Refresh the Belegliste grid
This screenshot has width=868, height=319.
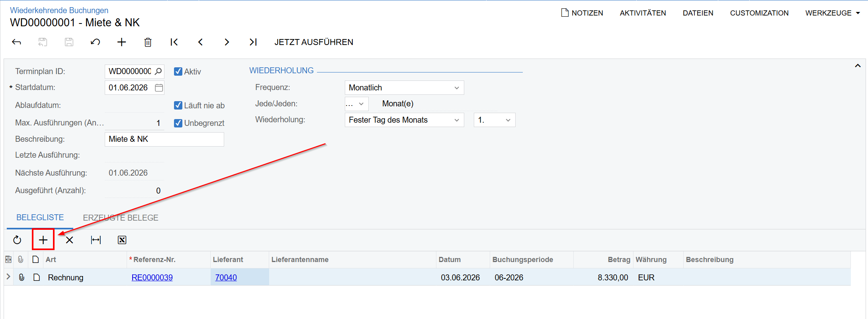click(x=17, y=240)
